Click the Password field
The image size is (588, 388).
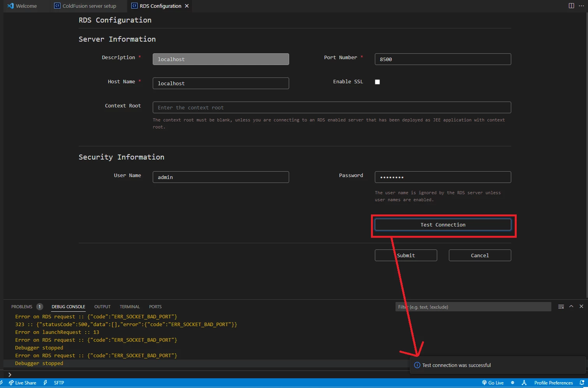443,177
